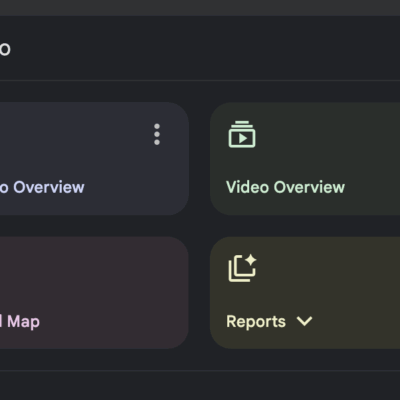
Task: Generate a Video Overview
Action: click(x=305, y=159)
